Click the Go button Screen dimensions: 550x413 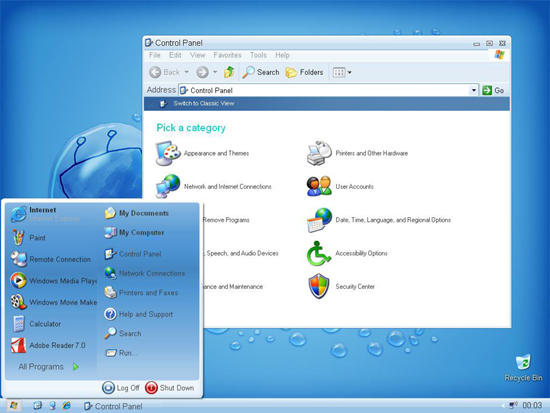pyautogui.click(x=493, y=90)
